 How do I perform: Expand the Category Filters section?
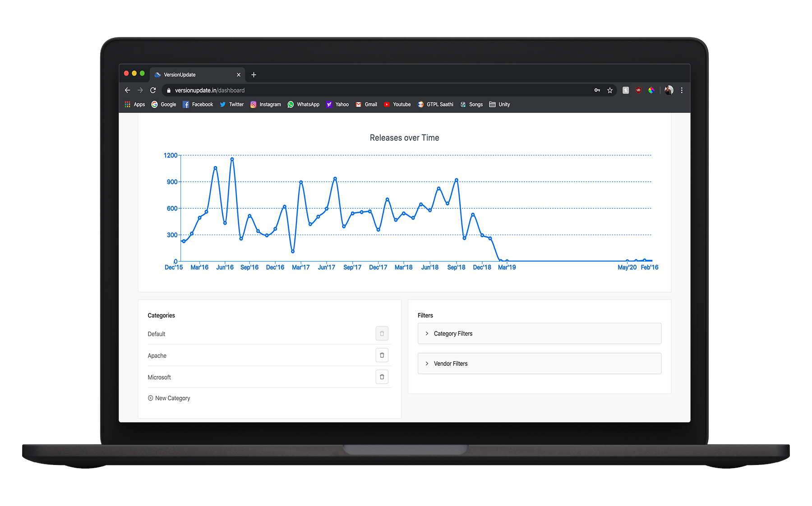[539, 334]
